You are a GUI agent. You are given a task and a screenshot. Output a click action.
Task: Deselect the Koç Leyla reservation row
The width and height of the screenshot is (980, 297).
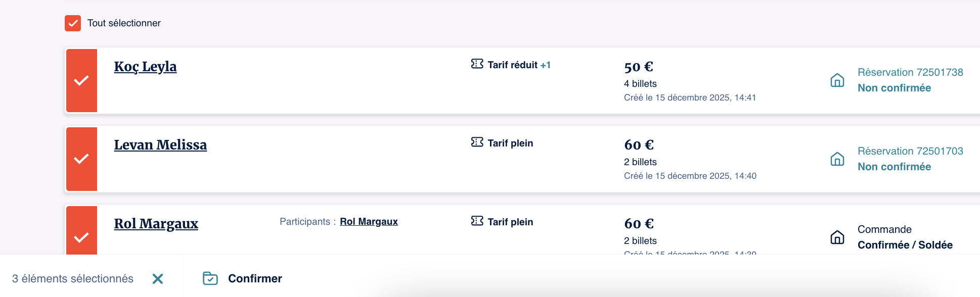tap(81, 81)
